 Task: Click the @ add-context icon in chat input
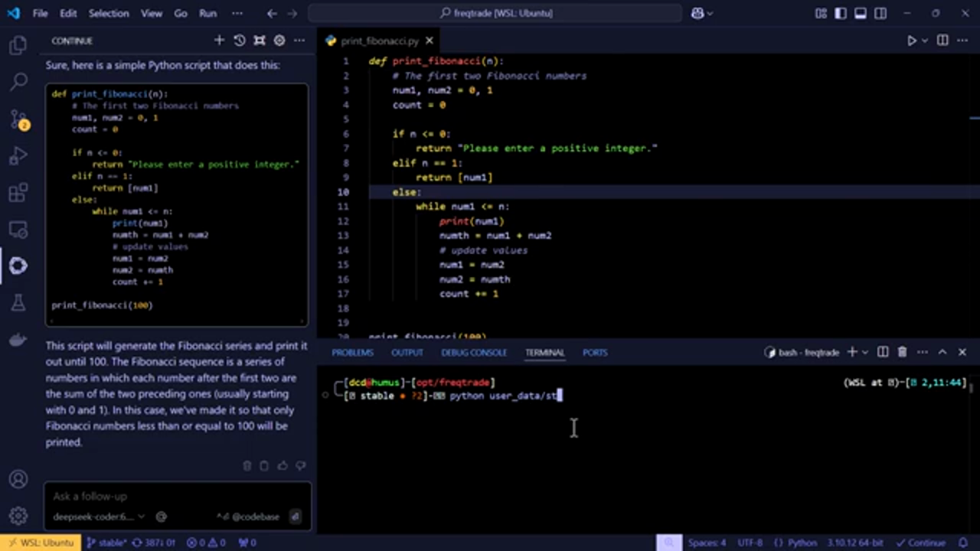click(x=162, y=517)
